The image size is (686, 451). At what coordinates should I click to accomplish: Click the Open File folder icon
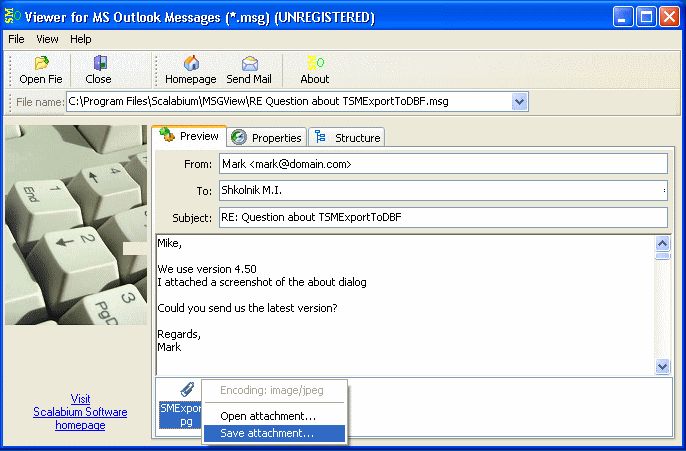point(42,63)
